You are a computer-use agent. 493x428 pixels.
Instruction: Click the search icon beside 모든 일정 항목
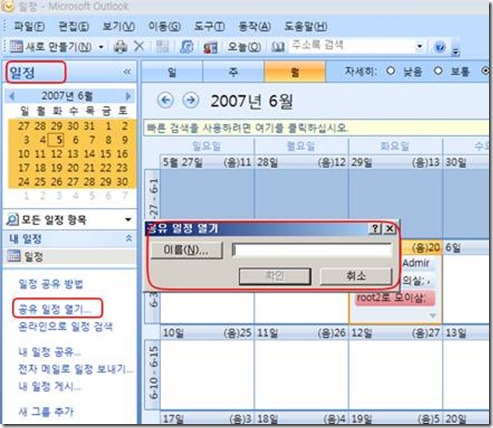click(12, 220)
